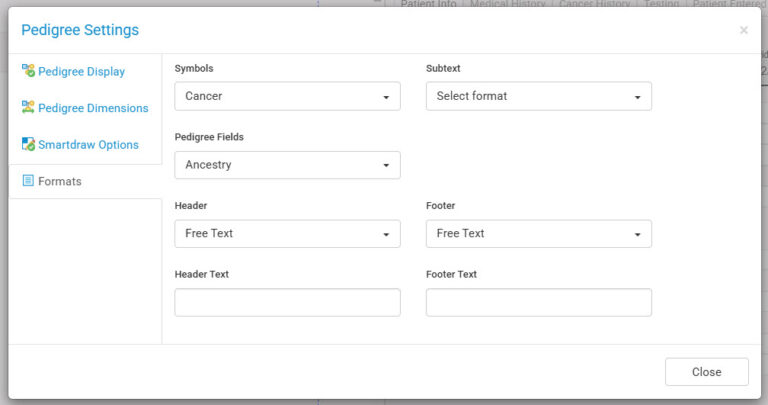This screenshot has height=405, width=768.
Task: Focus the Header Text input field
Action: 287,303
